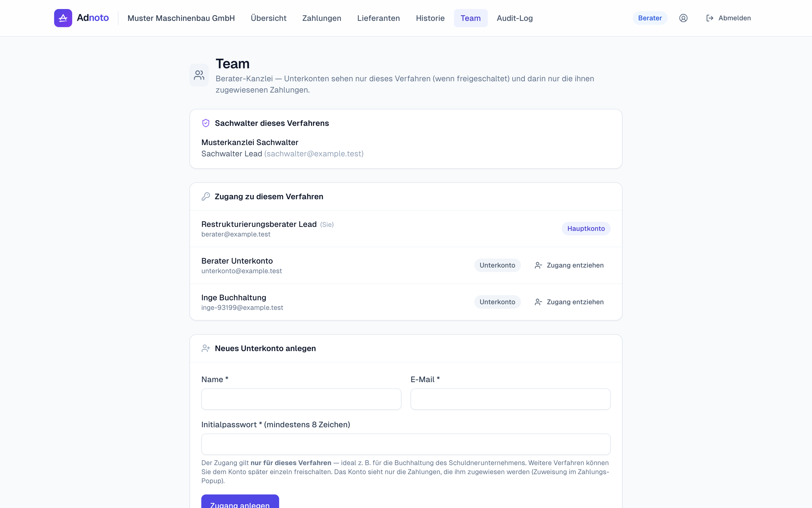Click the Team page heading
This screenshot has width=812, height=508.
pos(233,64)
